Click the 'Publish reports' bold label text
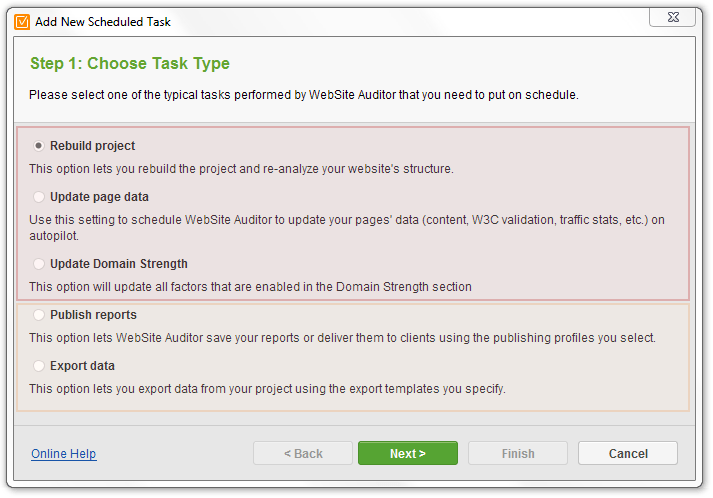 coord(93,315)
